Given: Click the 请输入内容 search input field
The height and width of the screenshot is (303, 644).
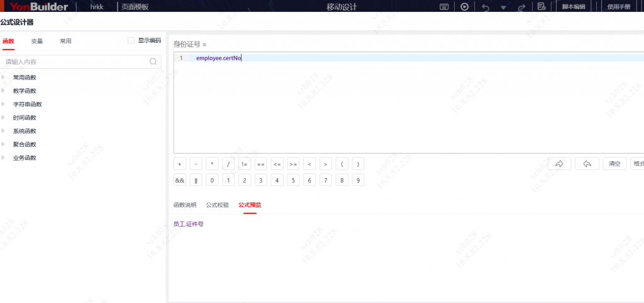Looking at the screenshot, I should point(75,62).
